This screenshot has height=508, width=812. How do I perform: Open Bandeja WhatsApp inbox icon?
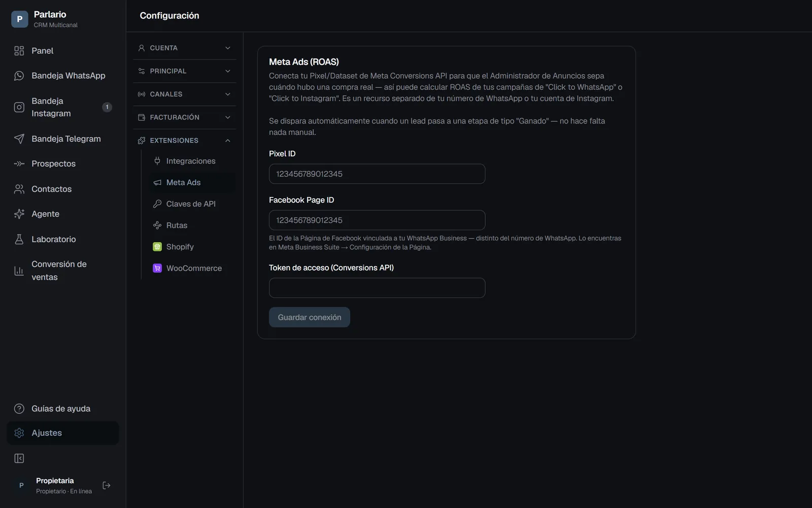tap(19, 76)
